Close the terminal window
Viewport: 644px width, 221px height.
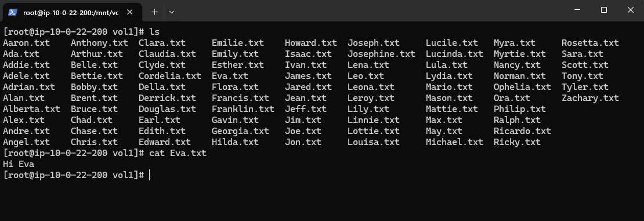point(631,10)
